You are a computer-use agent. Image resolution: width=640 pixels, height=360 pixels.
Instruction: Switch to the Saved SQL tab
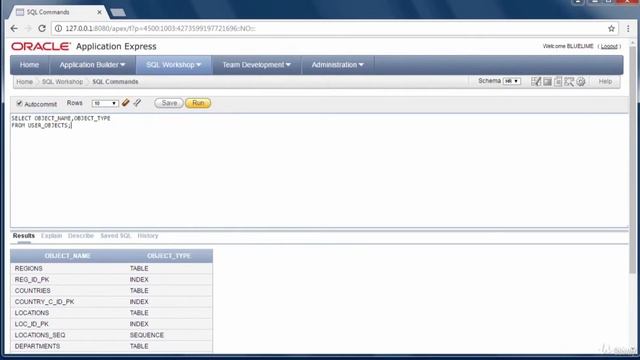point(116,236)
